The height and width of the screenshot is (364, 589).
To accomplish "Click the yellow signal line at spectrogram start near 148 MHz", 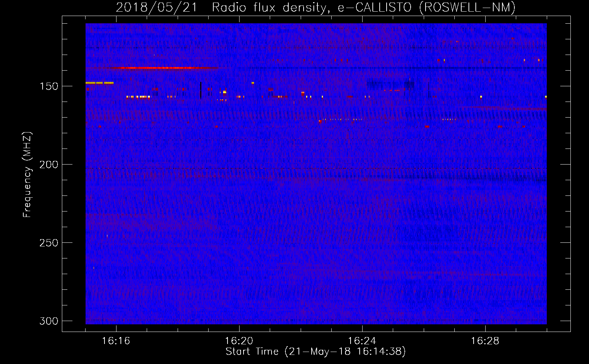I will coord(99,83).
